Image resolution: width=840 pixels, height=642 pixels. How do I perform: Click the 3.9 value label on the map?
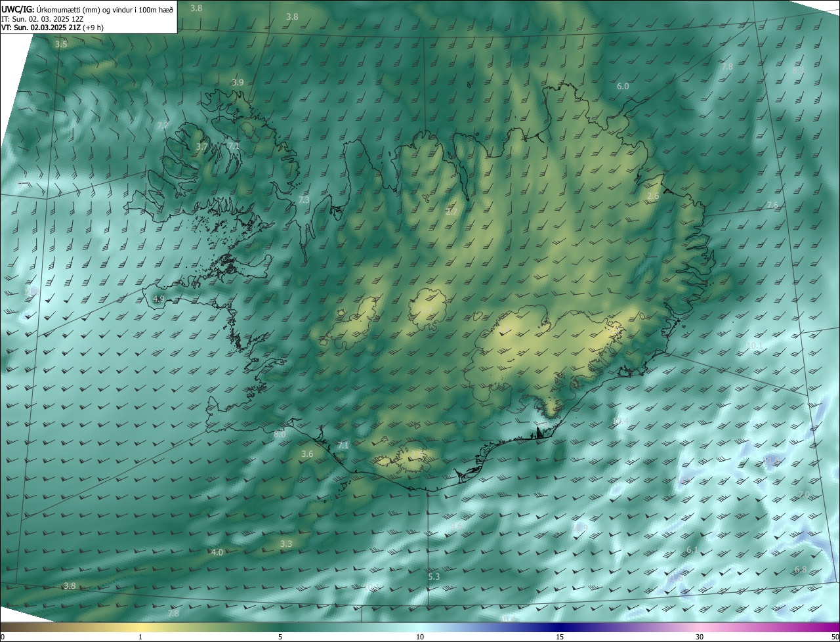238,83
